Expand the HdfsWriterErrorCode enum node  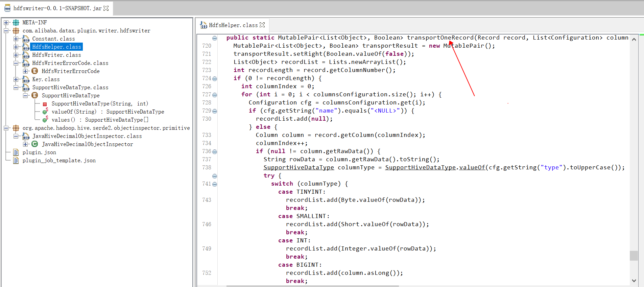(25, 71)
